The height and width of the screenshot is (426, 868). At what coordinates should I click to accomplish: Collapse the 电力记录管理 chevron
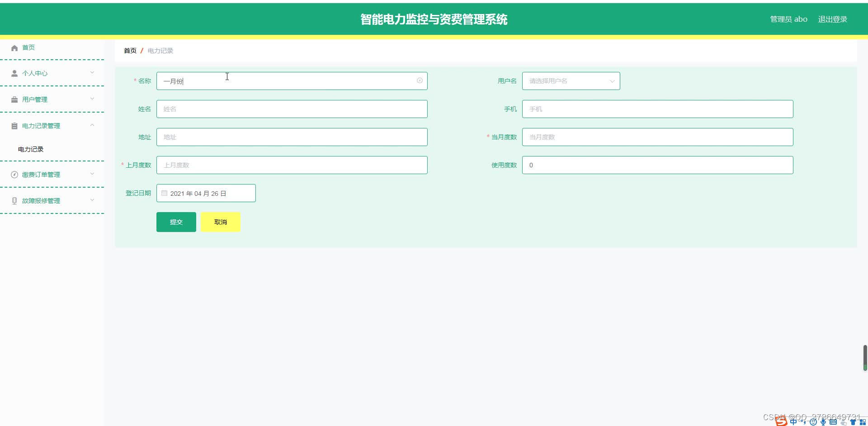92,125
